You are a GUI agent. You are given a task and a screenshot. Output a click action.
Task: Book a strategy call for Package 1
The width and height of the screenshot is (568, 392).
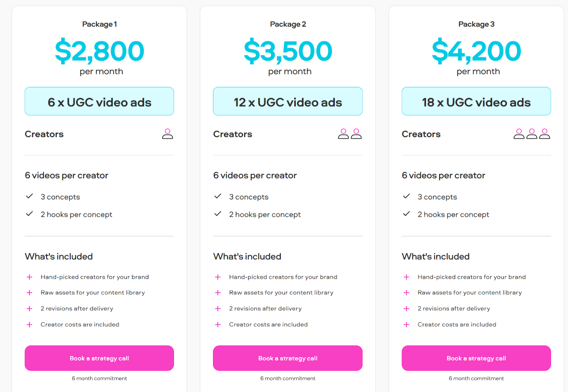pos(99,358)
